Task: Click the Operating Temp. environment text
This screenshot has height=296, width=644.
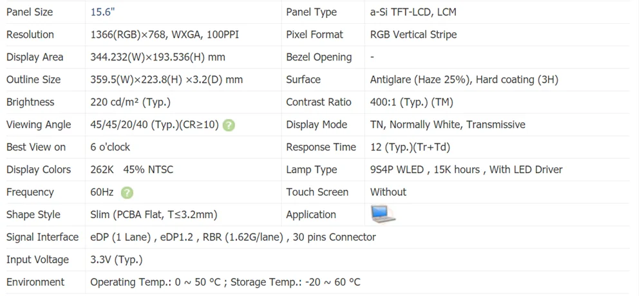Action: point(225,282)
